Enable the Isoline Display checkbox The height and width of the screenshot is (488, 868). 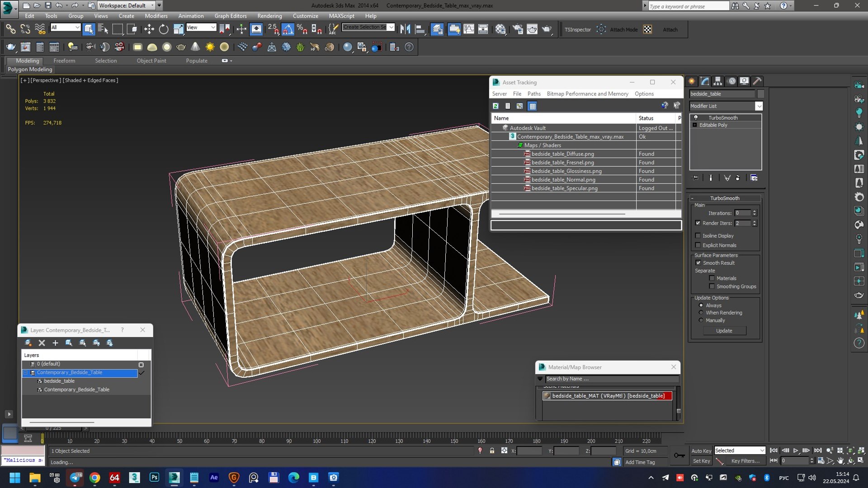[x=698, y=235]
